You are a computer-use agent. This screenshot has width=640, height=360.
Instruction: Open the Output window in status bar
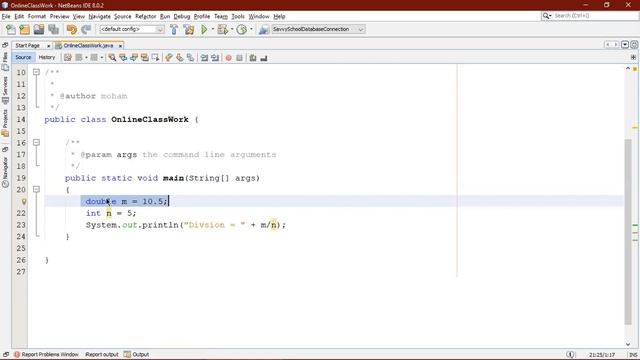[x=137, y=354]
